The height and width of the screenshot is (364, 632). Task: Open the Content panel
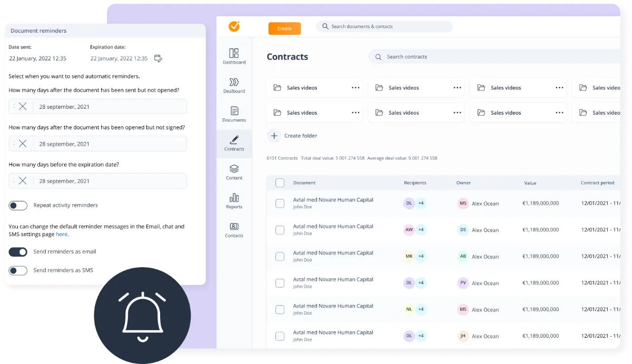click(x=234, y=173)
